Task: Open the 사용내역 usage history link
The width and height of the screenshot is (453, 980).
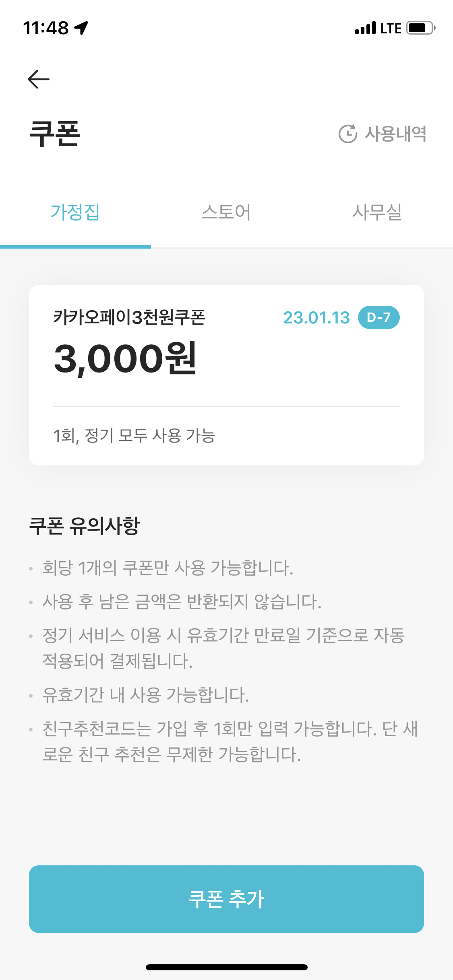Action: tap(395, 134)
